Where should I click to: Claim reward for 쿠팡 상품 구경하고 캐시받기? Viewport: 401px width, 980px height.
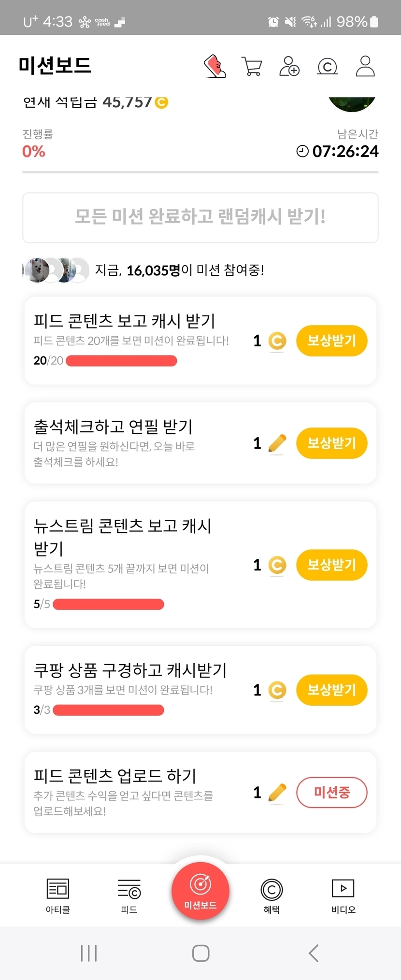coord(331,690)
